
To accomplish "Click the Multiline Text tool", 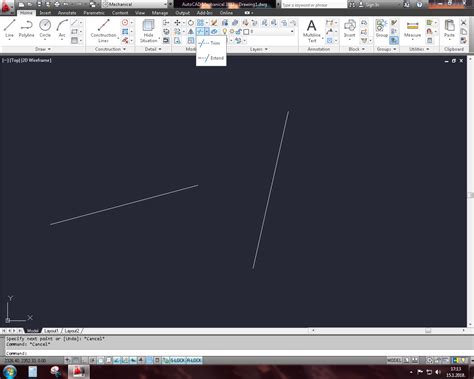I will 312,31.
